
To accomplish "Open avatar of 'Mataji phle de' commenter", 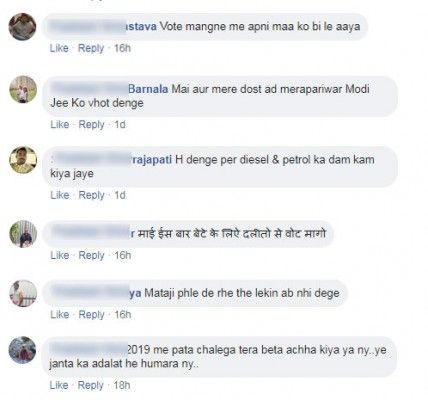I will tap(23, 293).
